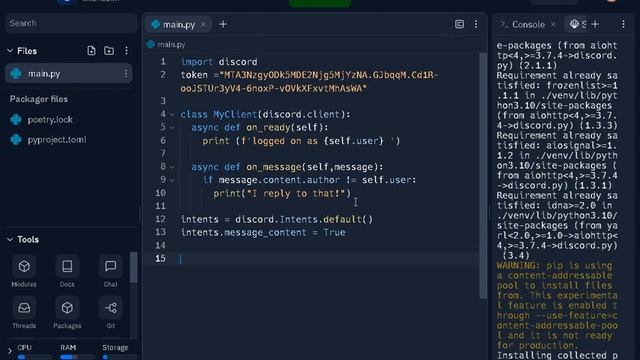Open editor pane more options

tap(476, 24)
